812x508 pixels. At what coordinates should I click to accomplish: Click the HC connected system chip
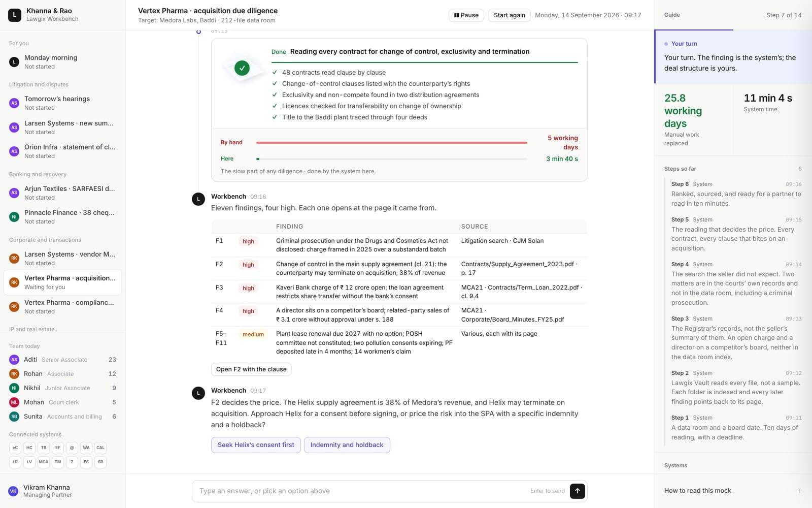pos(29,448)
